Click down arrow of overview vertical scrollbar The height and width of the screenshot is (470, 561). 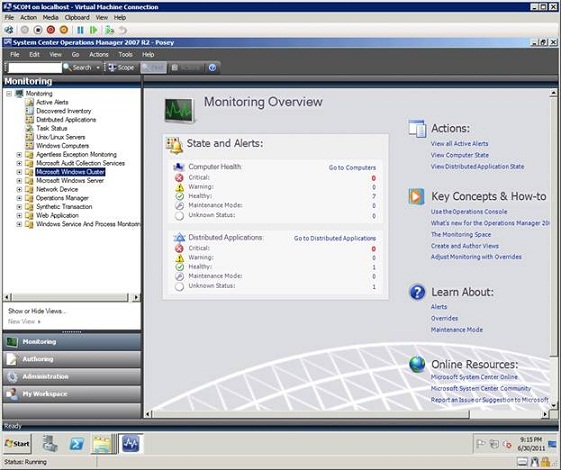pyautogui.click(x=553, y=406)
